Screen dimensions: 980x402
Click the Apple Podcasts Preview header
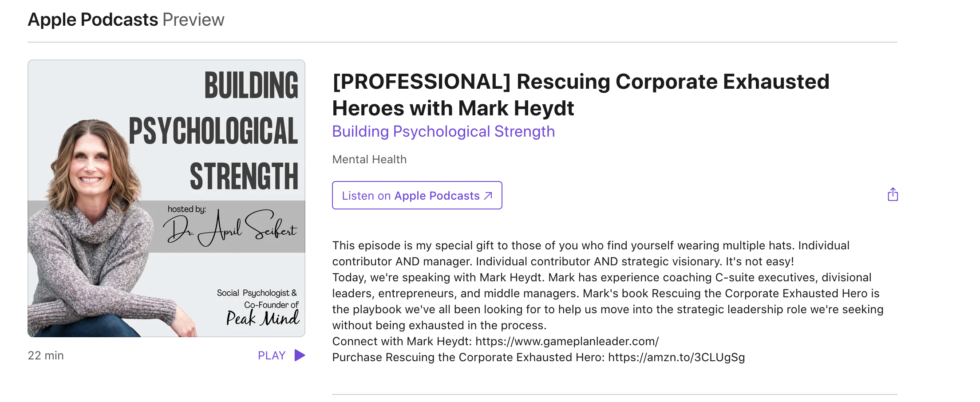tap(126, 20)
